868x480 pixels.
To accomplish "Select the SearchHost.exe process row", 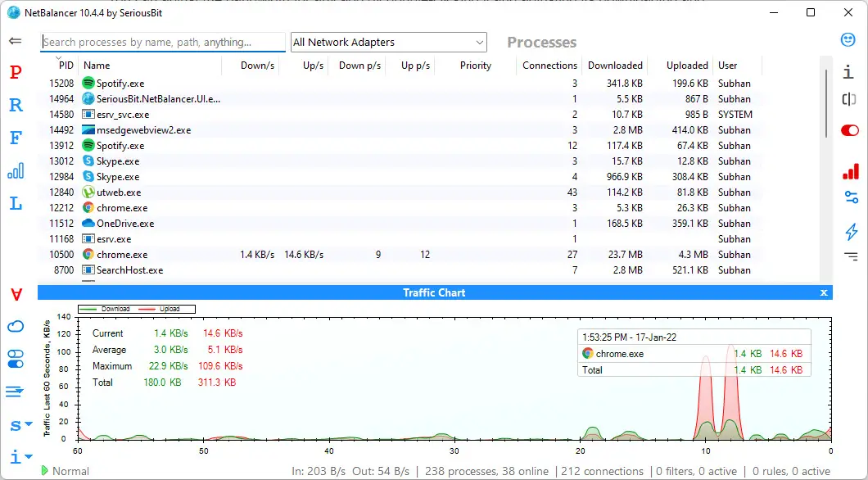I will 400,270.
